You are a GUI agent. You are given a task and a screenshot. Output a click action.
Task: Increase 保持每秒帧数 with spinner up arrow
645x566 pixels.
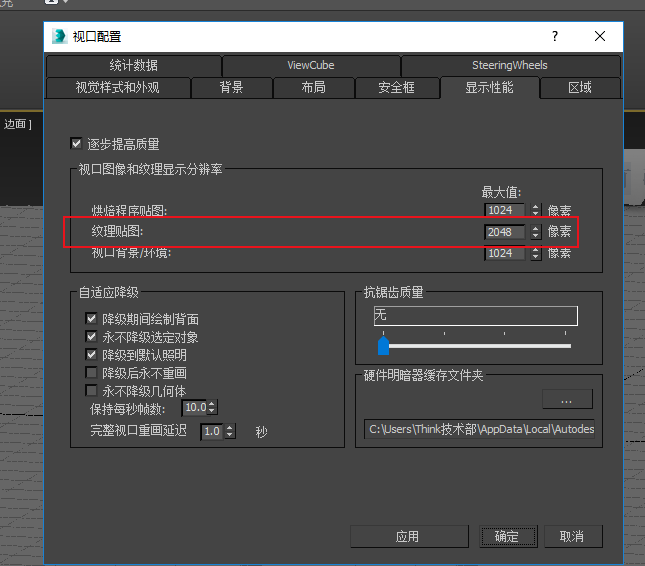point(212,404)
